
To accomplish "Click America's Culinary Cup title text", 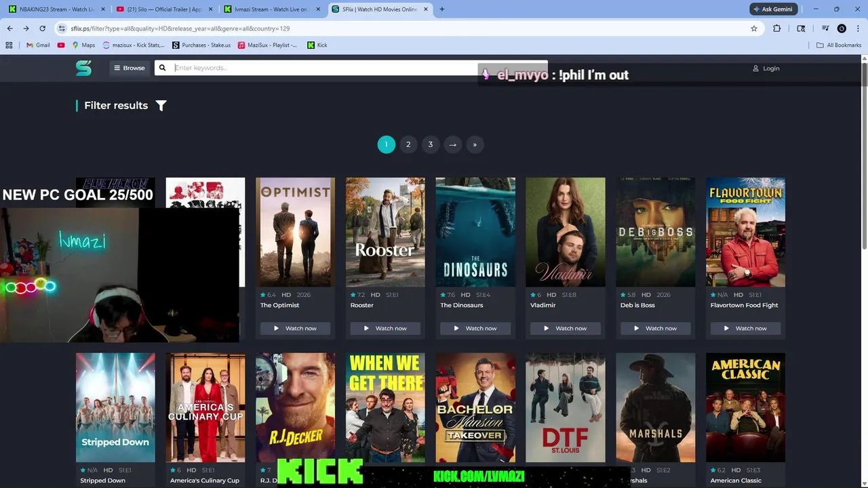I will click(x=205, y=481).
